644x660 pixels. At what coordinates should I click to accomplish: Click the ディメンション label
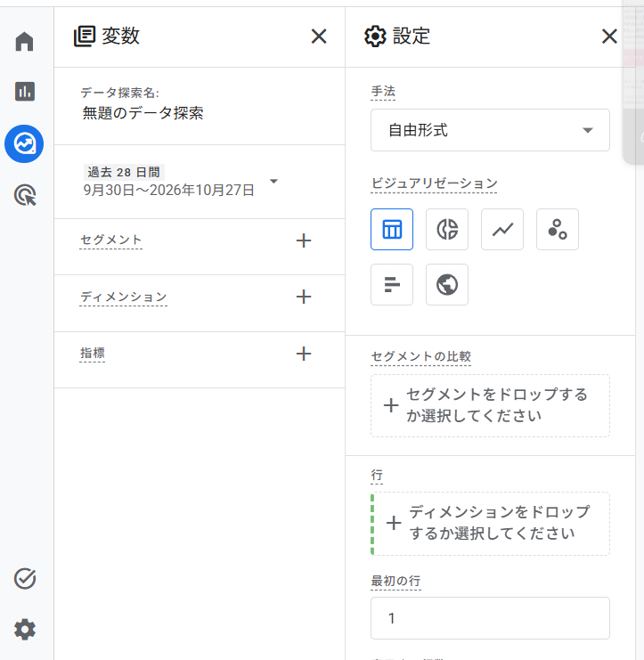click(123, 297)
